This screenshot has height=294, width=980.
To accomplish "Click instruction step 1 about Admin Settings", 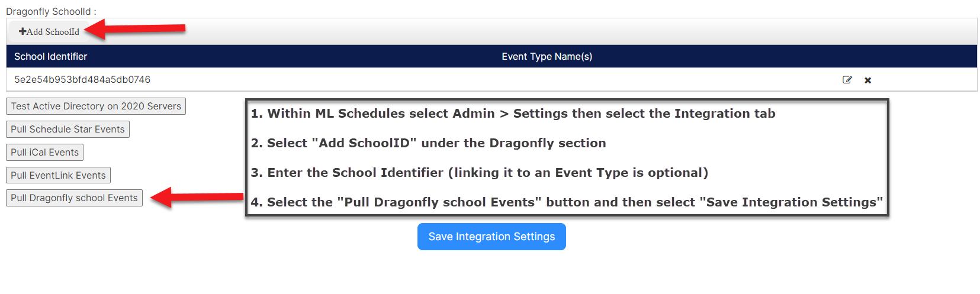I will pyautogui.click(x=513, y=114).
